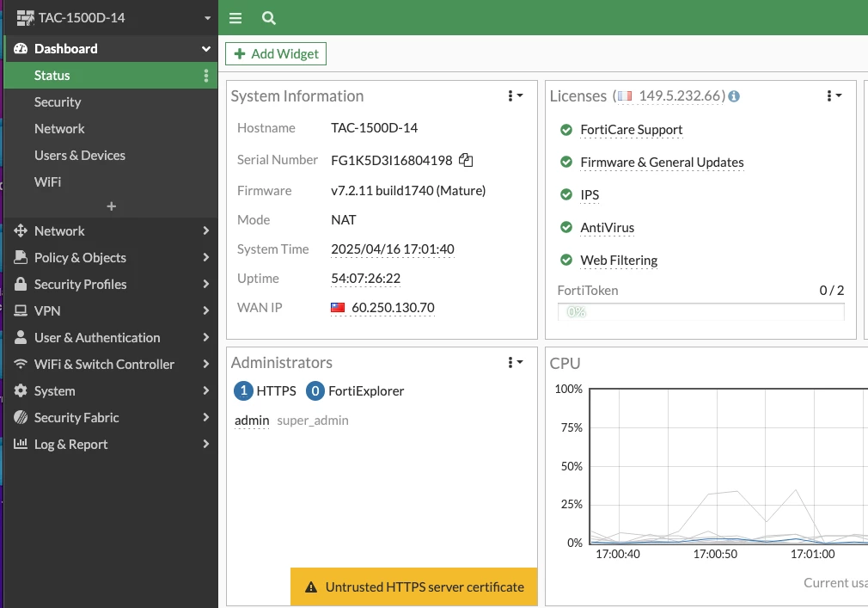Expand Security Fabric menu

click(111, 417)
